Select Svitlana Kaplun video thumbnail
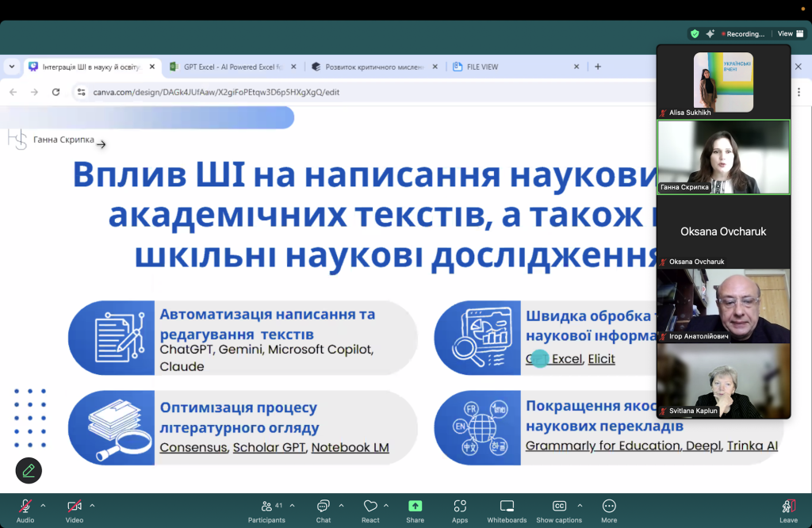Image resolution: width=812 pixels, height=528 pixels. [723, 381]
